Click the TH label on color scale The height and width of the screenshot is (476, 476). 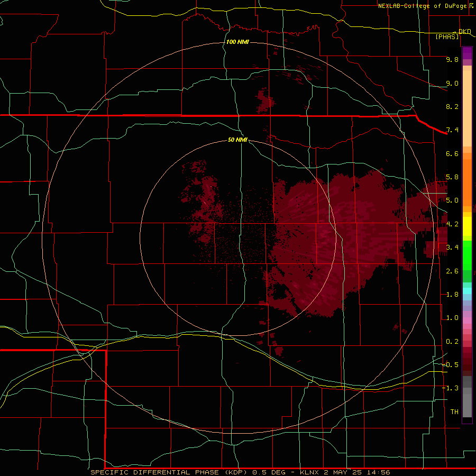click(x=454, y=411)
